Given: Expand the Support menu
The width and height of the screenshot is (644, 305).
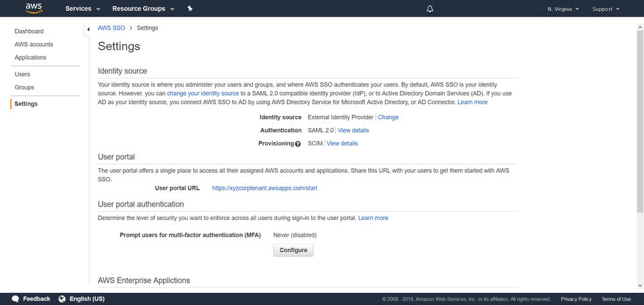Looking at the screenshot, I should tap(606, 9).
